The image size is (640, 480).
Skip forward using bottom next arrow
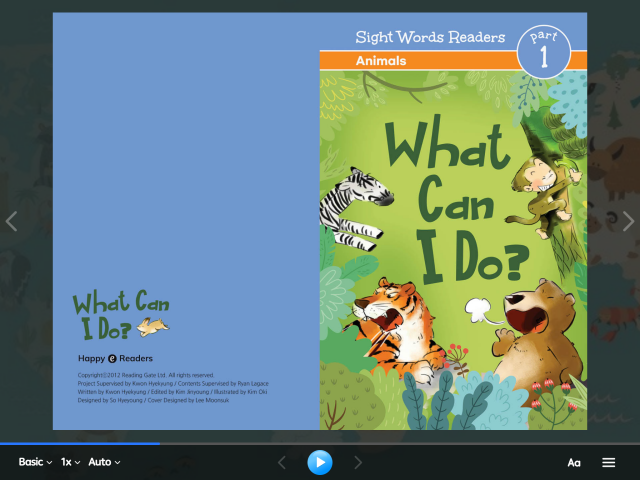pyautogui.click(x=358, y=462)
